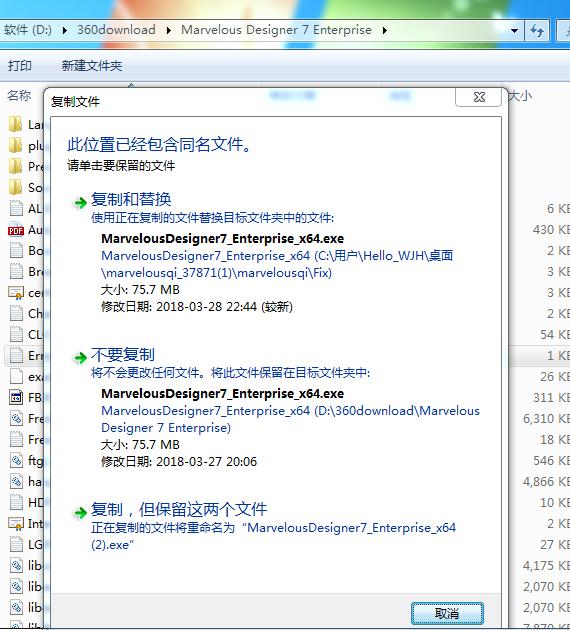Image resolution: width=570 pixels, height=630 pixels.
Task: Select the folder icon starting with La
Action: [x=16, y=124]
